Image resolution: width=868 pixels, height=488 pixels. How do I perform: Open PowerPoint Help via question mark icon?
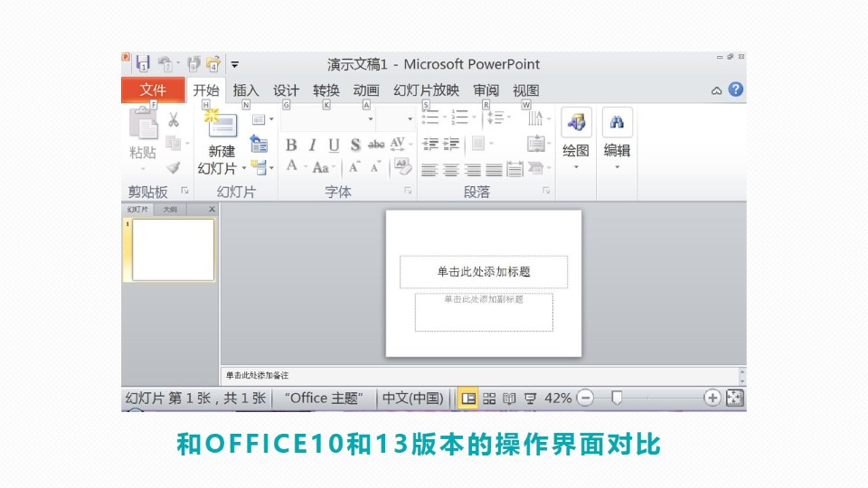tap(736, 89)
